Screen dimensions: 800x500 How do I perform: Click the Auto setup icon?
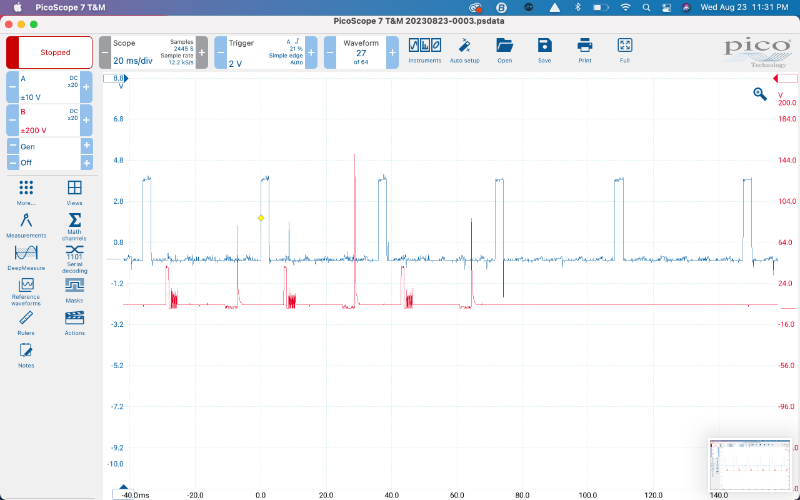[x=464, y=47]
